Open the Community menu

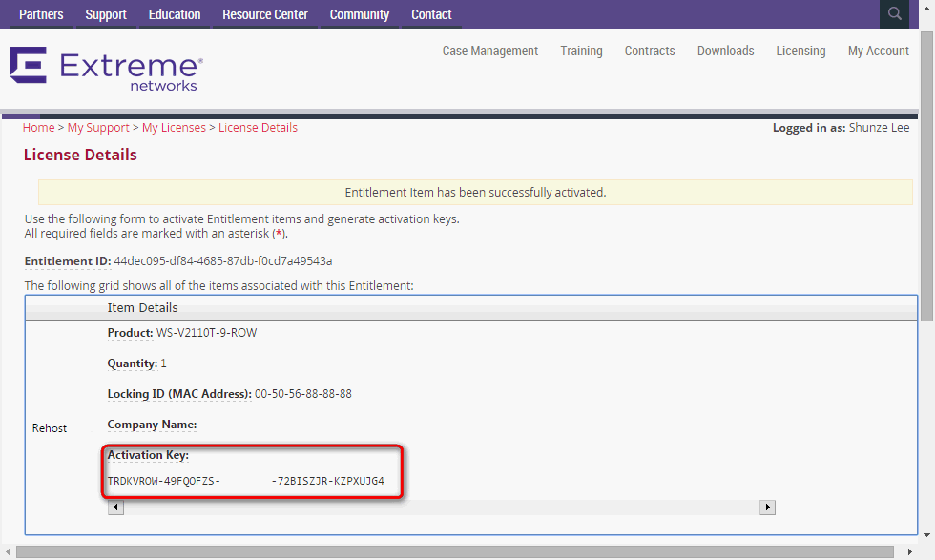[x=360, y=14]
